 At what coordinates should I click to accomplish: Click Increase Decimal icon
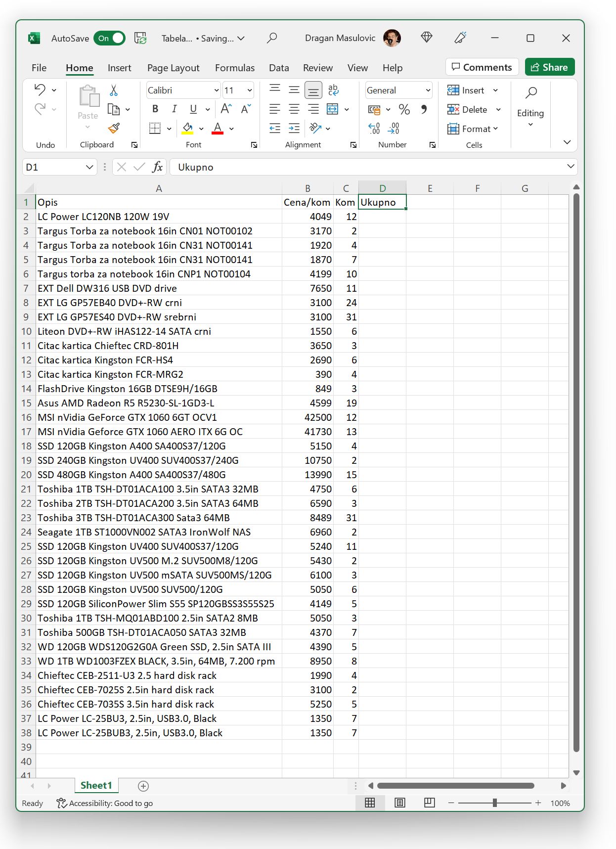(374, 129)
